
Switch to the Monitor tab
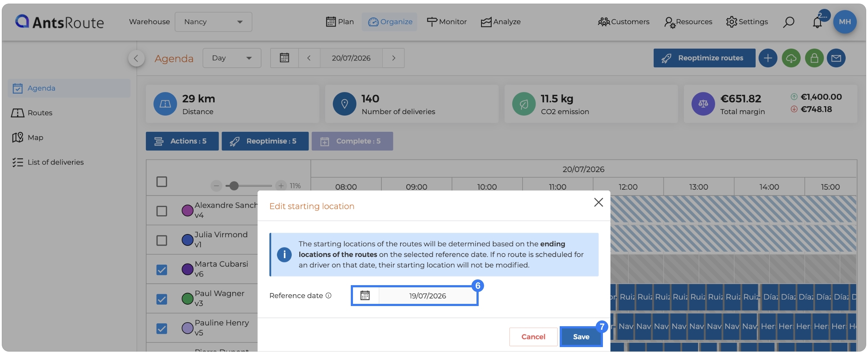(447, 22)
